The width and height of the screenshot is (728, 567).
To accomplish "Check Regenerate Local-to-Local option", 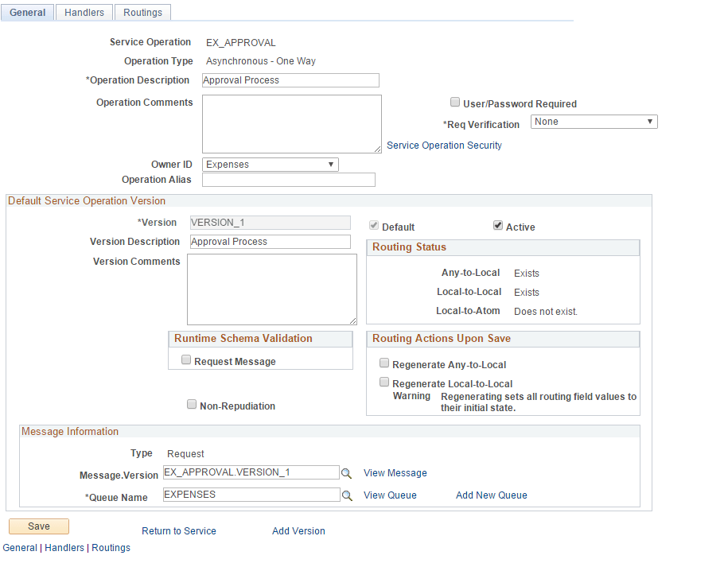I will click(x=384, y=382).
